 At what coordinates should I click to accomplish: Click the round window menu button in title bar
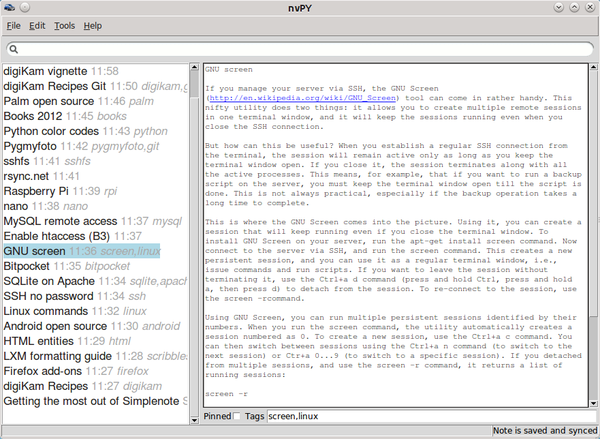tap(25, 7)
